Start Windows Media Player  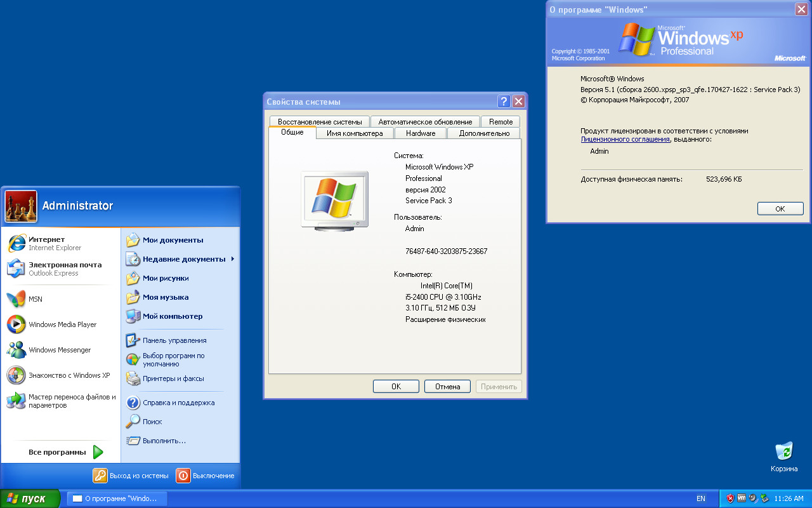coord(60,324)
